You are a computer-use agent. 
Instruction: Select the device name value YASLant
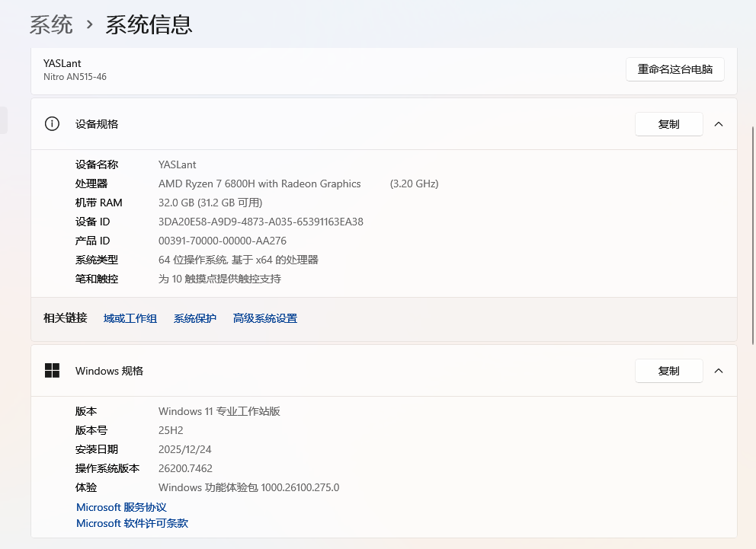pyautogui.click(x=177, y=164)
